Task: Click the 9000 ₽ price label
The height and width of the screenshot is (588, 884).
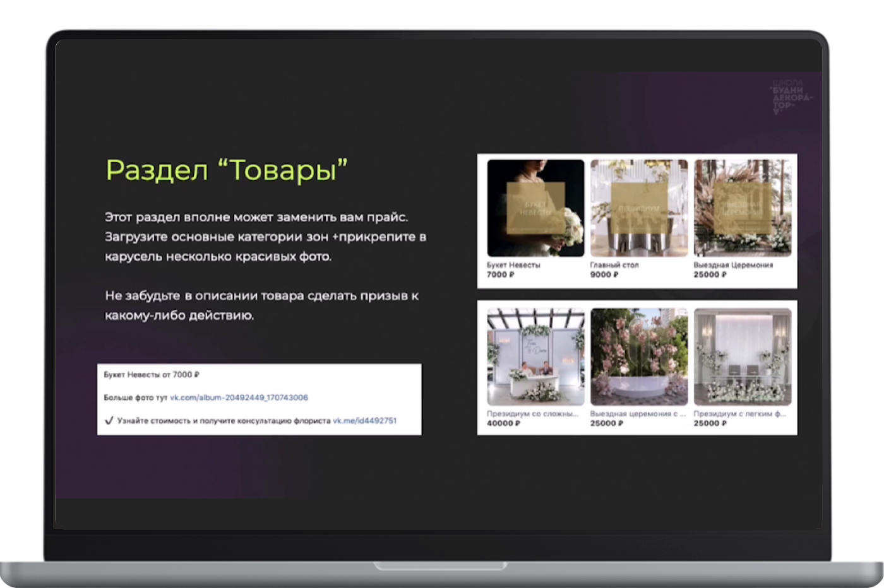Action: pos(604,275)
